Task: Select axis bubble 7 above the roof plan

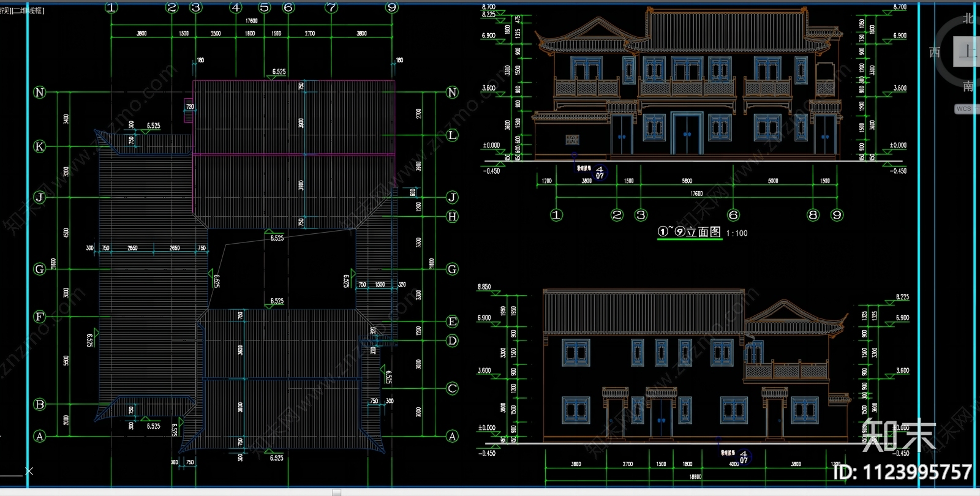Action: 331,8
